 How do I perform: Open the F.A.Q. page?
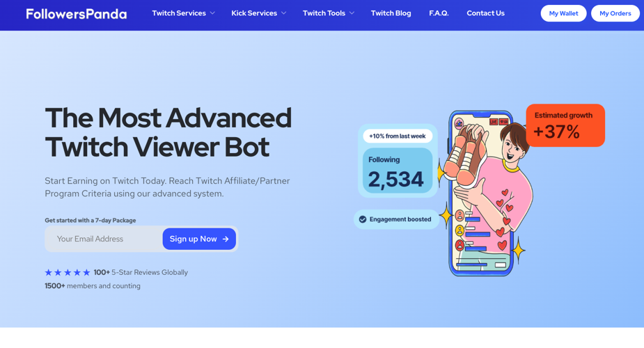pyautogui.click(x=439, y=13)
